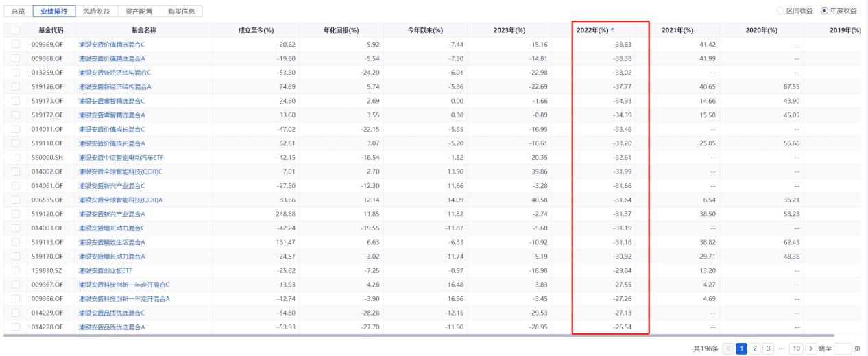Open fund 浦银安盛睿智精选混合A
The image size is (868, 356).
coord(112,115)
